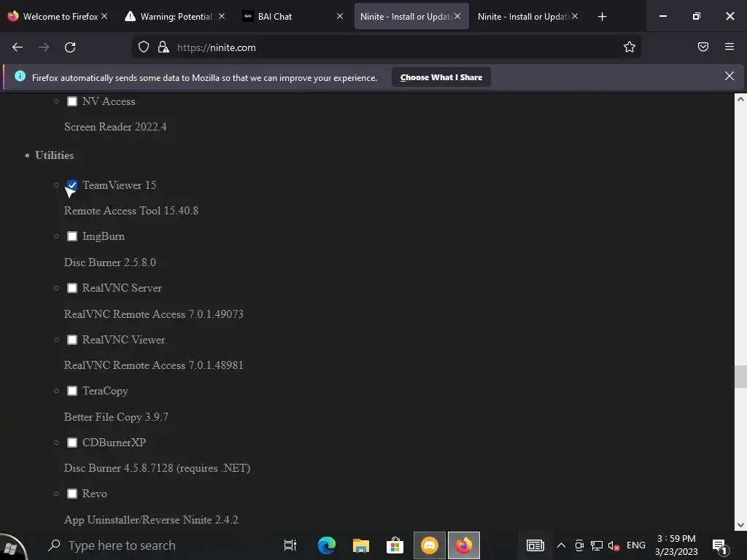The width and height of the screenshot is (747, 560).
Task: Bookmark this page with the star icon
Action: pos(630,47)
